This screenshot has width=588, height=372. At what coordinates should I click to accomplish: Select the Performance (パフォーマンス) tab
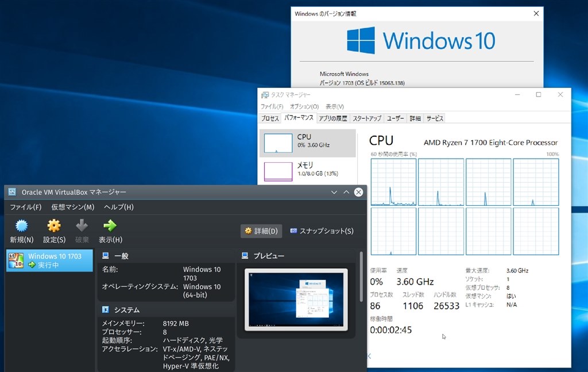299,117
